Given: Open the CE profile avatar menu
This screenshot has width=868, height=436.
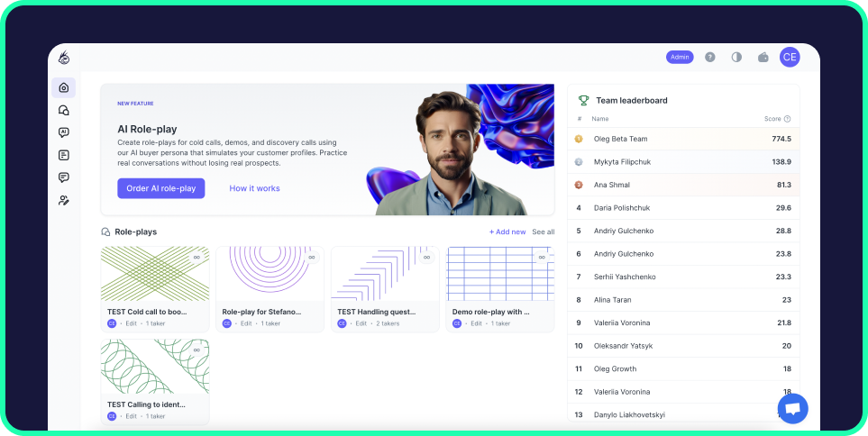Looking at the screenshot, I should click(x=790, y=57).
